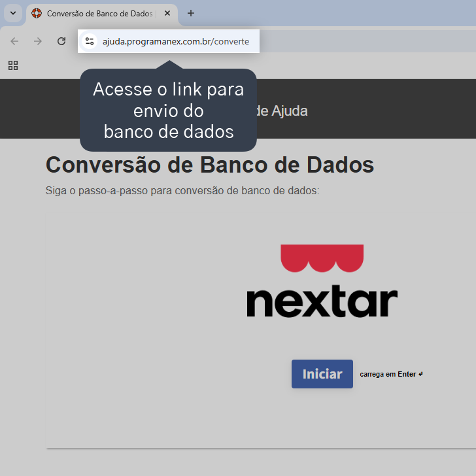Click the 'de Ajuda' header title
The image size is (476, 476).
282,110
